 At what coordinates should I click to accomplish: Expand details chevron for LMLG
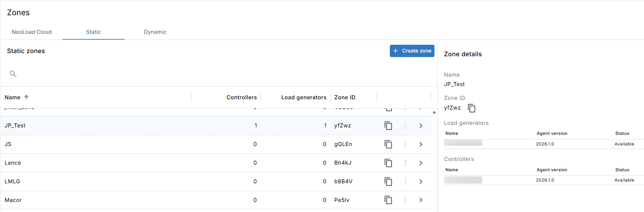coord(421,182)
